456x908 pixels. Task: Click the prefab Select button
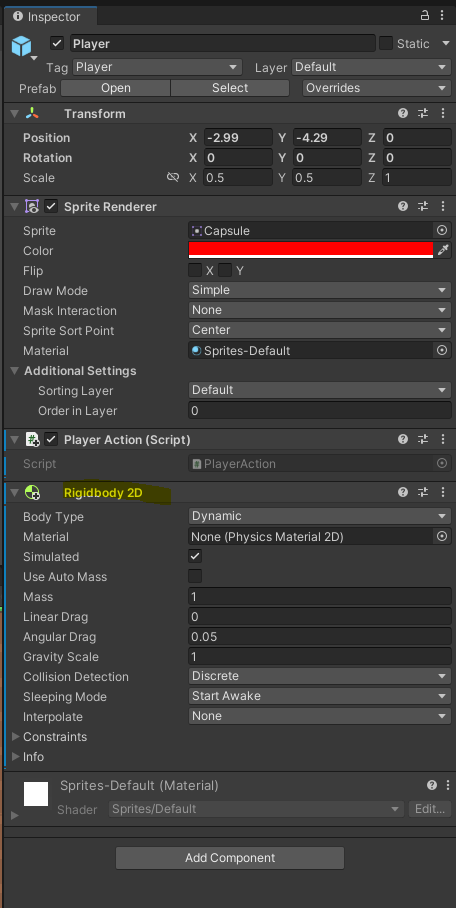tap(230, 88)
